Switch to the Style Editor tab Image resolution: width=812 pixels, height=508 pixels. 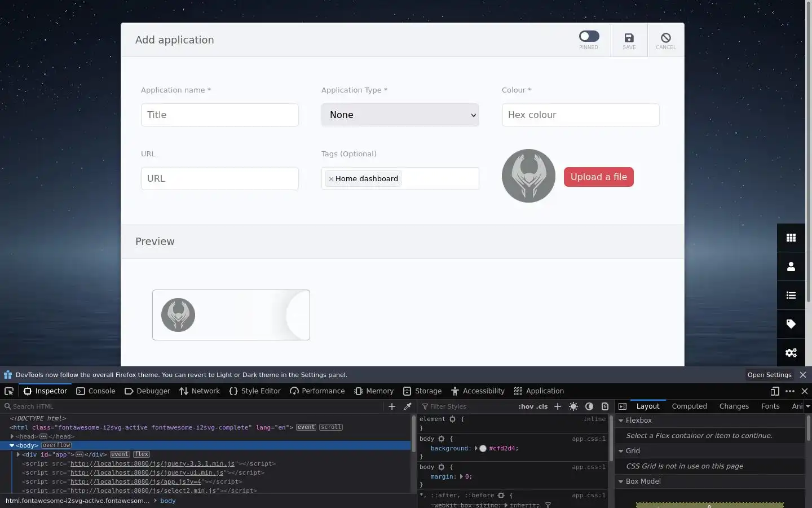point(255,391)
